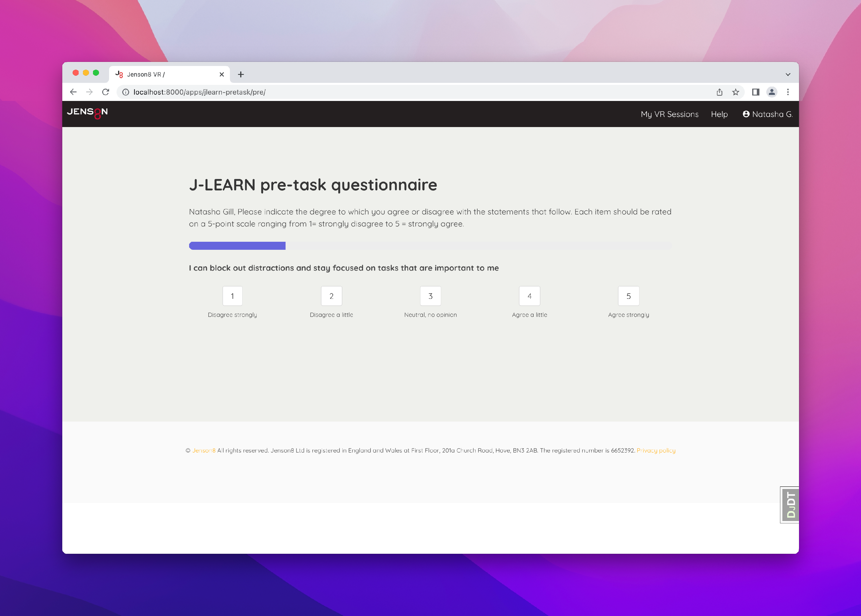Screen dimensions: 861x616
Task: Reload the page with the refresh icon
Action: click(x=106, y=92)
